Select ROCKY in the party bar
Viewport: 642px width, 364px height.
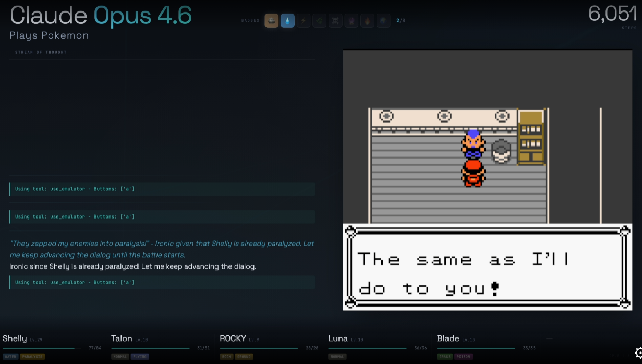[233, 338]
